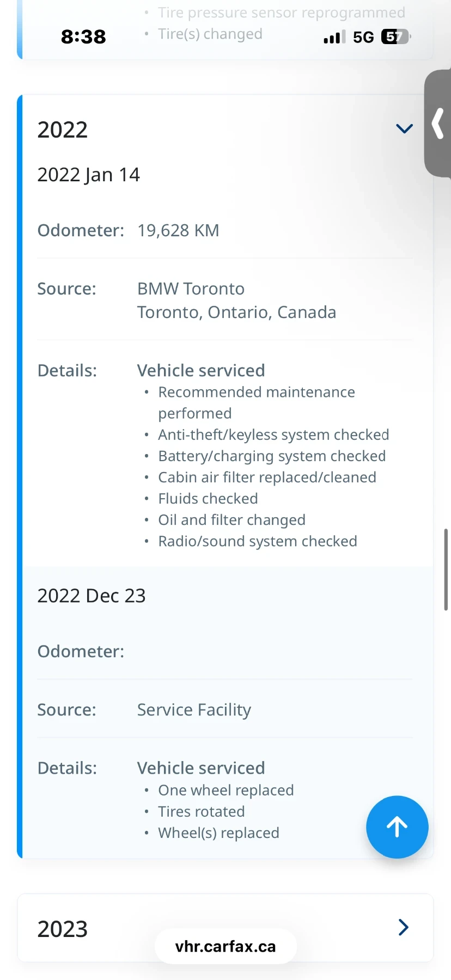Viewport: 451px width, 980px height.
Task: Tap the Oil and filter changed item
Action: pyautogui.click(x=231, y=520)
